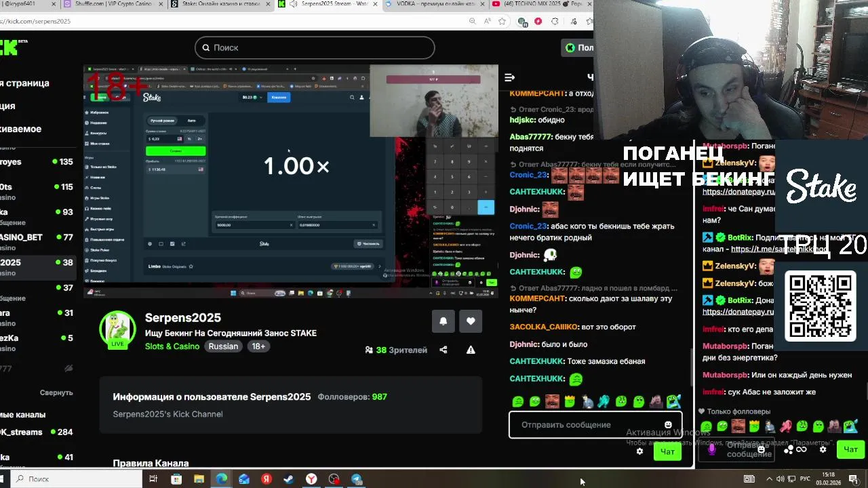Click РУС language switcher in system tray
The height and width of the screenshot is (488, 868).
[806, 479]
